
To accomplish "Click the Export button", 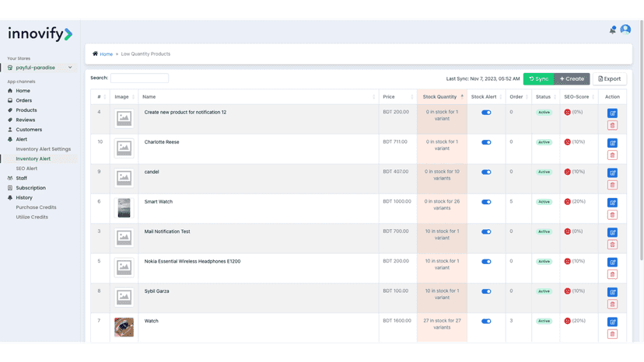I will pyautogui.click(x=610, y=78).
